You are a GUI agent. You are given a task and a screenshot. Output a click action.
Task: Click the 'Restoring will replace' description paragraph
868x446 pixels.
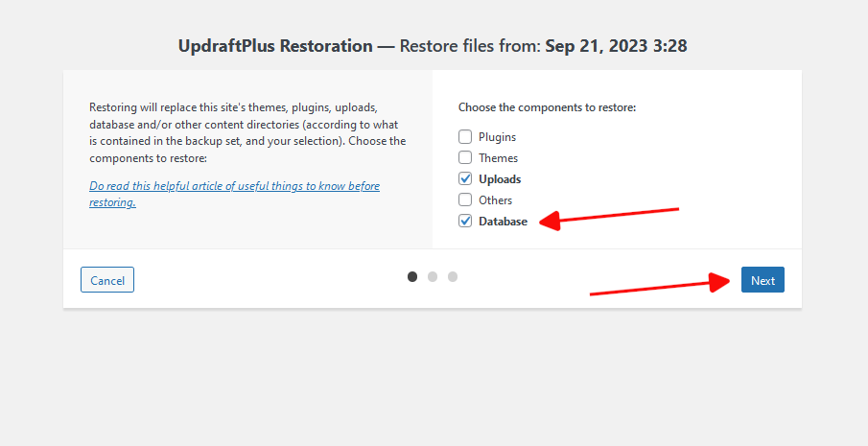247,132
